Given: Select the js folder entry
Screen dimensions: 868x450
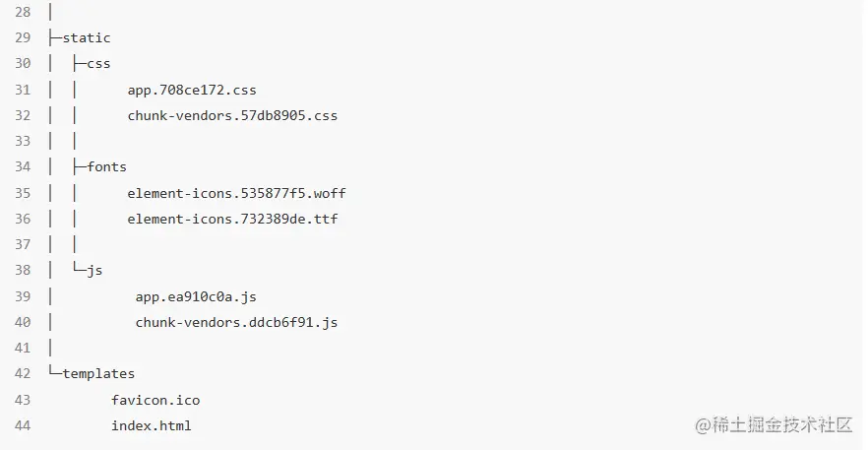Looking at the screenshot, I should [x=95, y=270].
